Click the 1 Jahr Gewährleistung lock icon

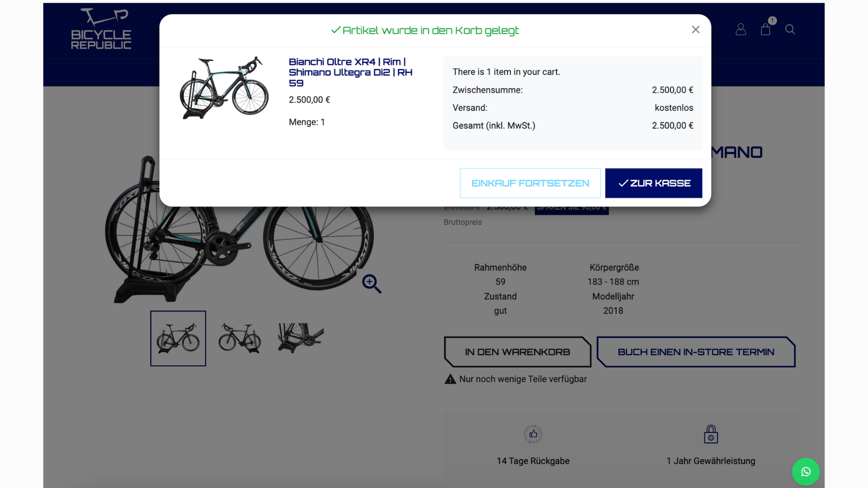click(x=711, y=434)
